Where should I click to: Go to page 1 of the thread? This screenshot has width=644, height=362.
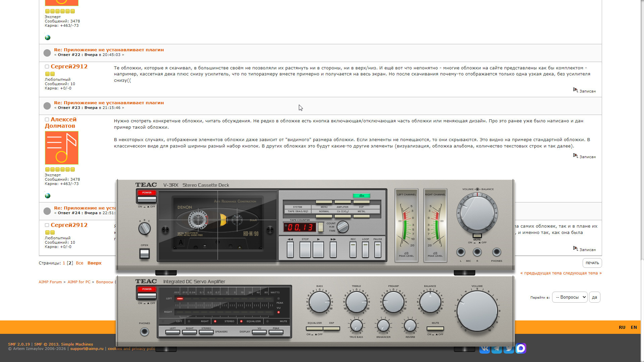(64, 263)
